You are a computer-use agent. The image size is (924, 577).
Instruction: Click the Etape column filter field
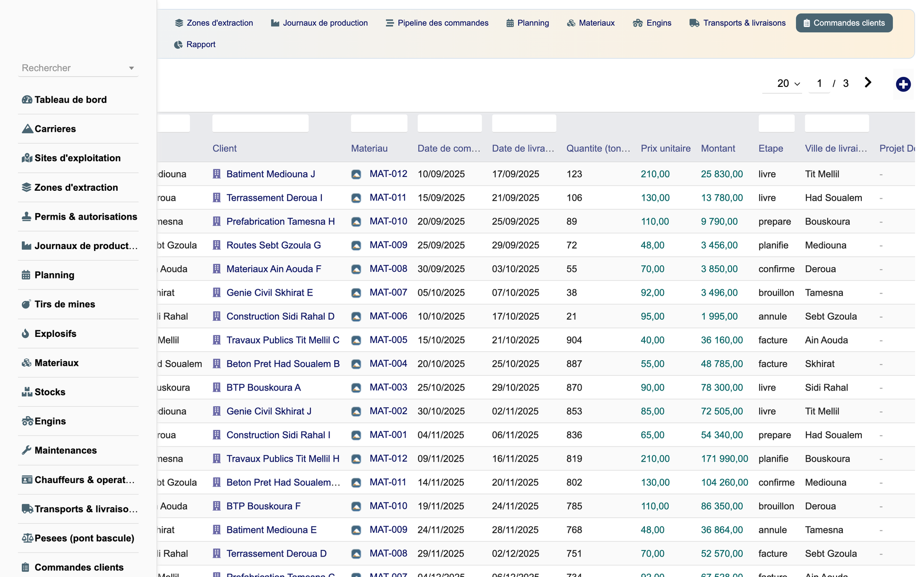tap(777, 123)
